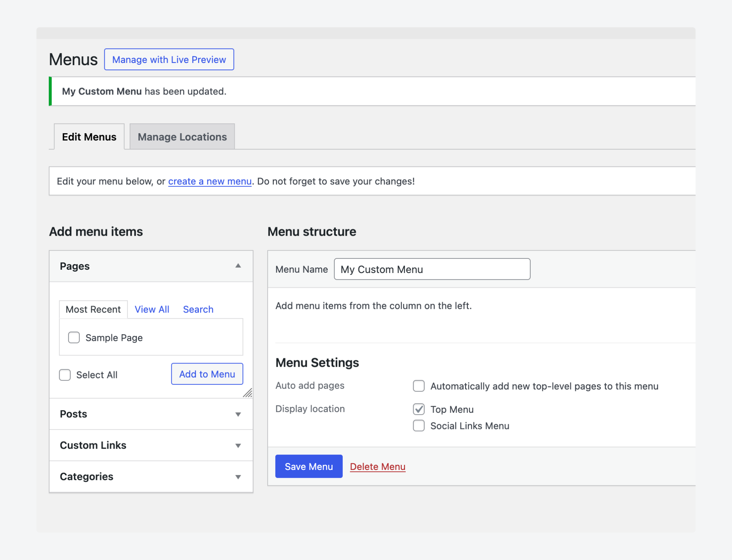
Task: Check the Social Links Menu location
Action: click(x=418, y=425)
